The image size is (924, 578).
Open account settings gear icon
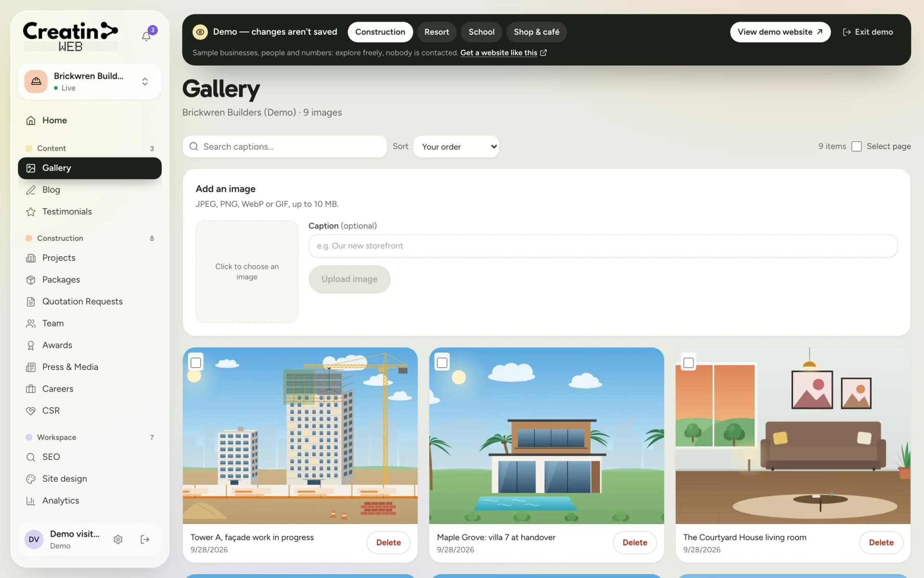118,539
